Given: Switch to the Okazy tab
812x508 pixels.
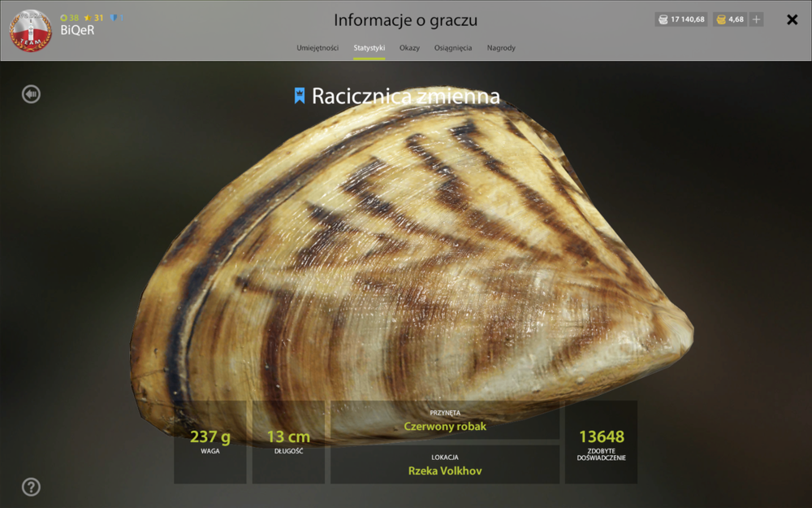Looking at the screenshot, I should [x=409, y=48].
